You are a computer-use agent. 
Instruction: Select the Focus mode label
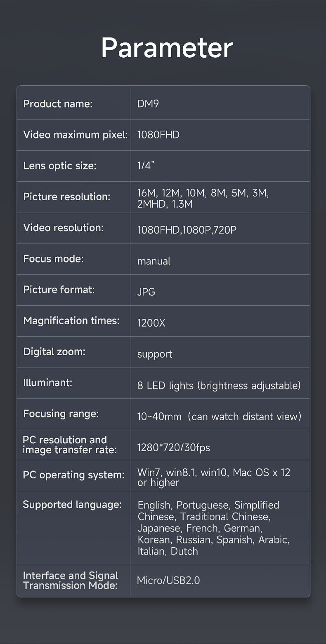click(53, 259)
